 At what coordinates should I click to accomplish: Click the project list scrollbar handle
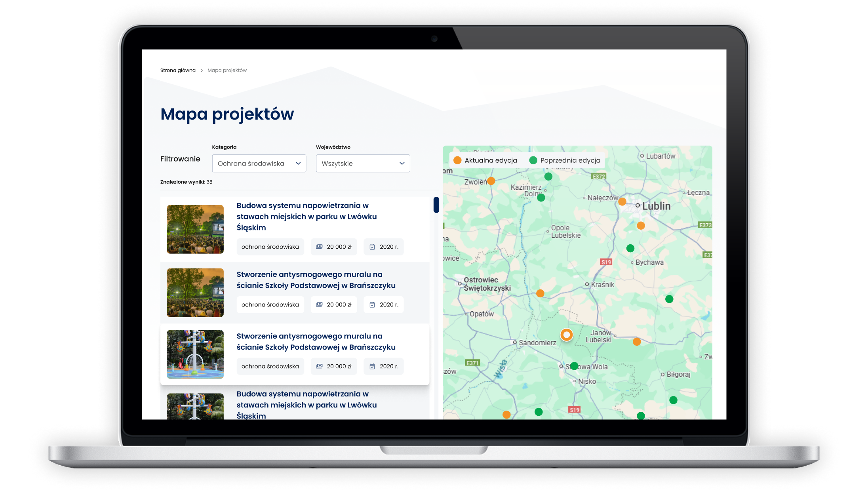tap(436, 205)
